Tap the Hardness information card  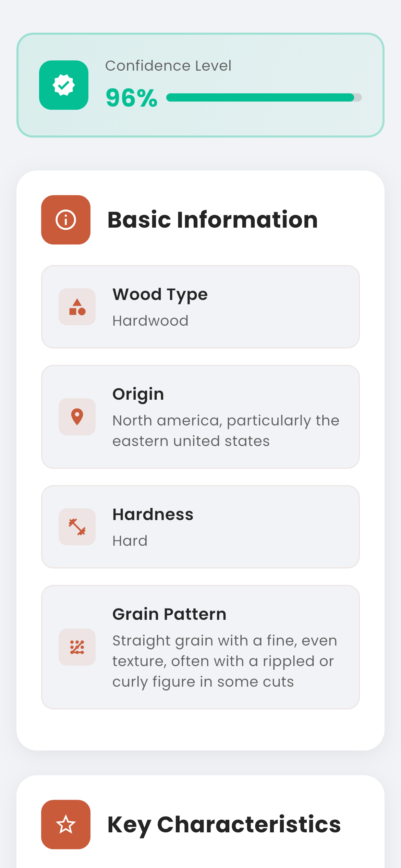tap(200, 527)
